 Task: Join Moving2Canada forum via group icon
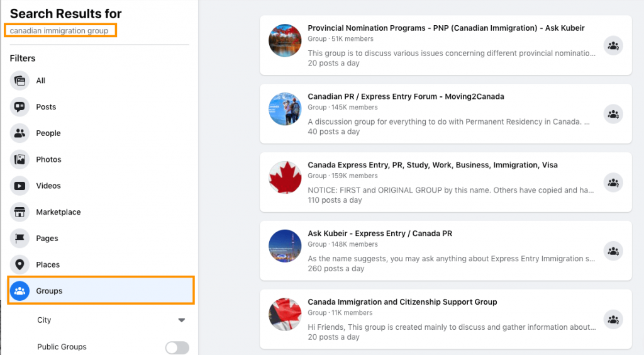[x=613, y=114]
